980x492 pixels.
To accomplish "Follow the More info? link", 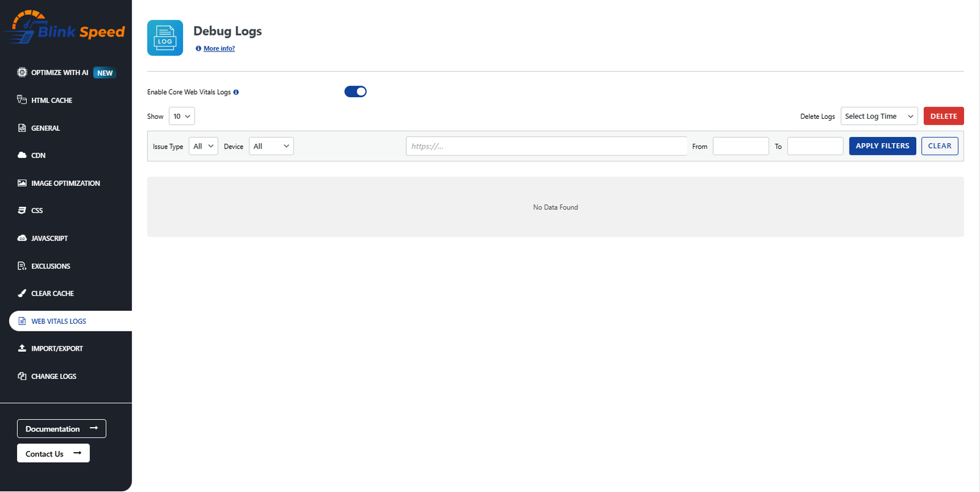I will [219, 48].
